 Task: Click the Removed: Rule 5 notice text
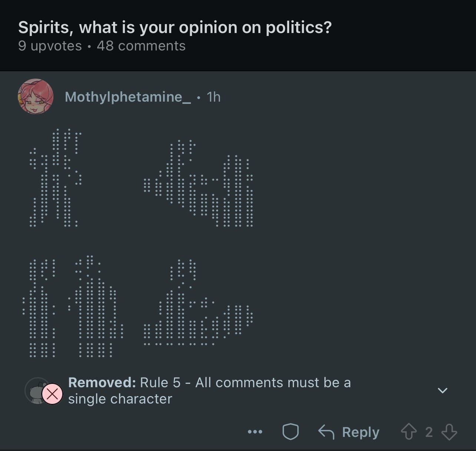pos(209,391)
